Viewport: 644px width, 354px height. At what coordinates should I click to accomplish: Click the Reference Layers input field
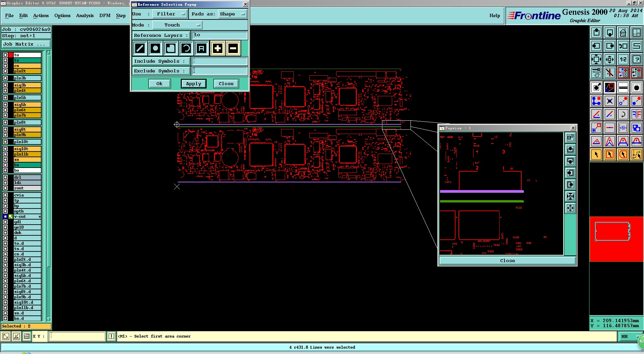pyautogui.click(x=220, y=35)
